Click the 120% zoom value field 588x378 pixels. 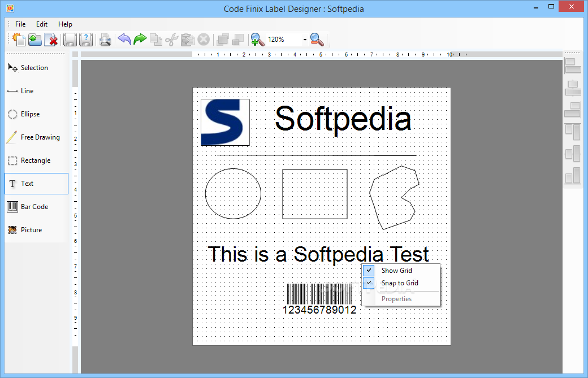point(283,40)
